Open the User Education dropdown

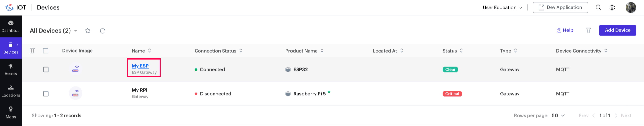click(x=502, y=7)
